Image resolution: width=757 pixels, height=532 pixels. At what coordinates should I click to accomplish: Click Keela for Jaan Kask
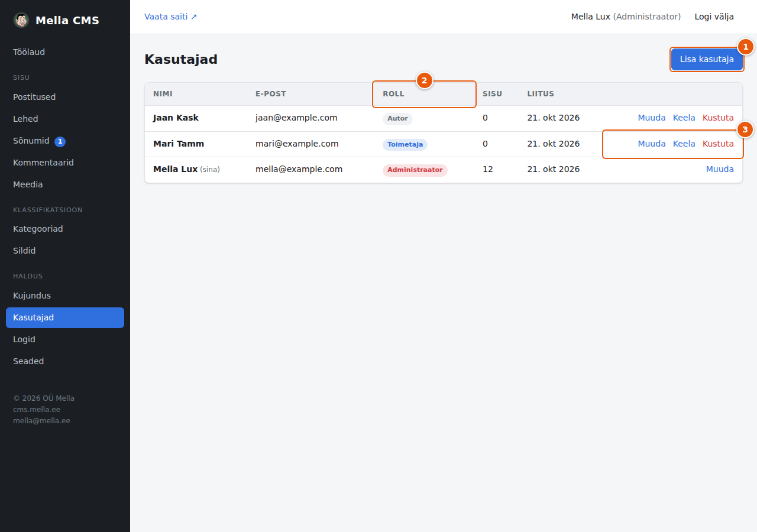click(684, 118)
